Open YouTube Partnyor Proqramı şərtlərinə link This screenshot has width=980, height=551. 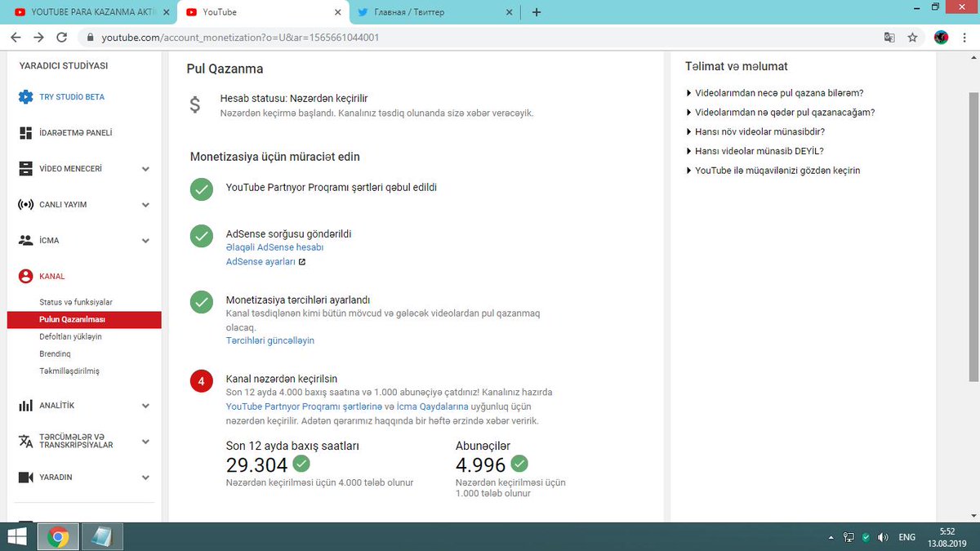pyautogui.click(x=305, y=406)
